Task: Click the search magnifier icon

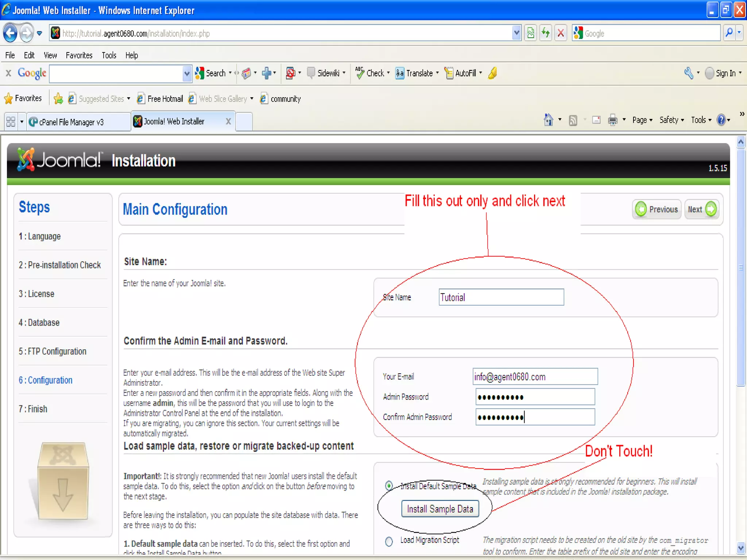Action: coord(729,33)
